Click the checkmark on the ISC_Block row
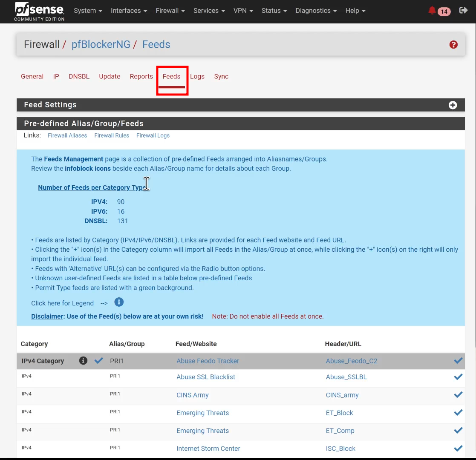476x460 pixels. tap(458, 448)
